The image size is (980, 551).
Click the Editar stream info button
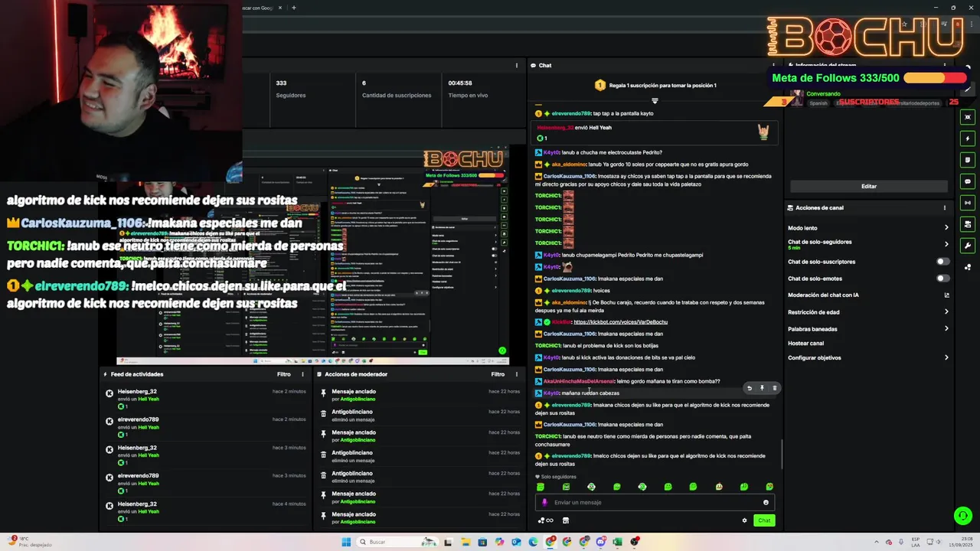point(869,186)
